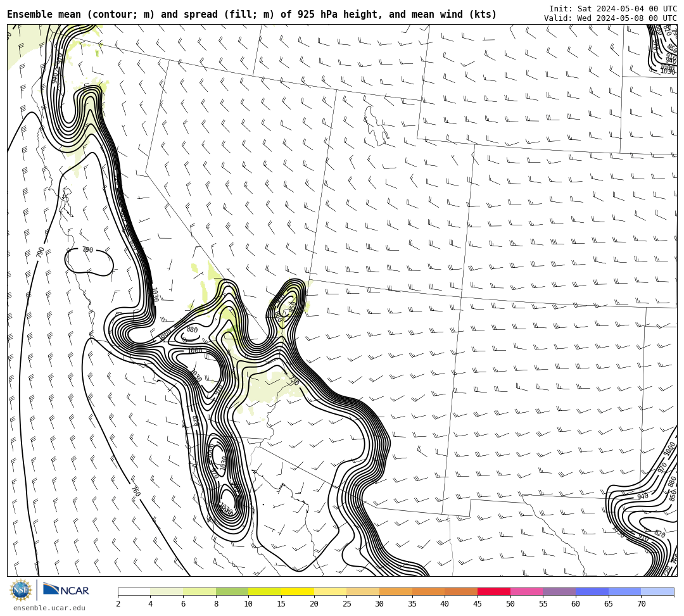Click the 790 label inside the closed oval contour
684x616 pixels.
pos(87,250)
